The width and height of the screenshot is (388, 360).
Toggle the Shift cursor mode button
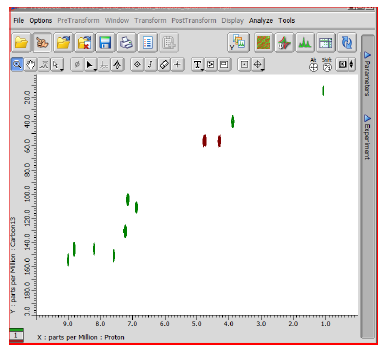(x=327, y=65)
